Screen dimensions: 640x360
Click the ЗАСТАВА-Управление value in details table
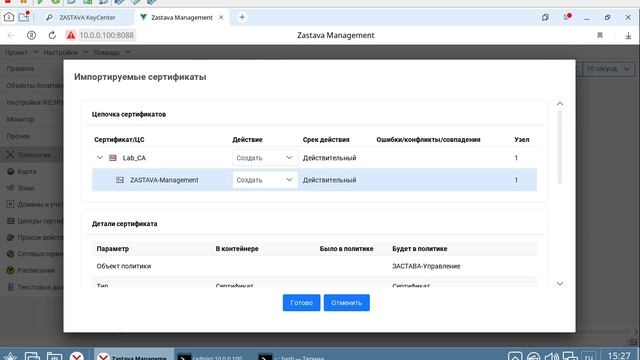pyautogui.click(x=426, y=266)
